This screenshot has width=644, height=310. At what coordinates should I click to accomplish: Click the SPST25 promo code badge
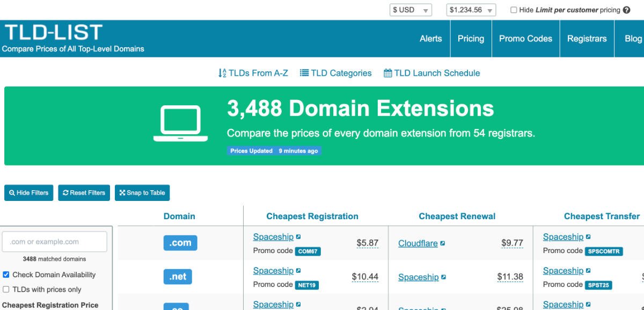point(598,285)
